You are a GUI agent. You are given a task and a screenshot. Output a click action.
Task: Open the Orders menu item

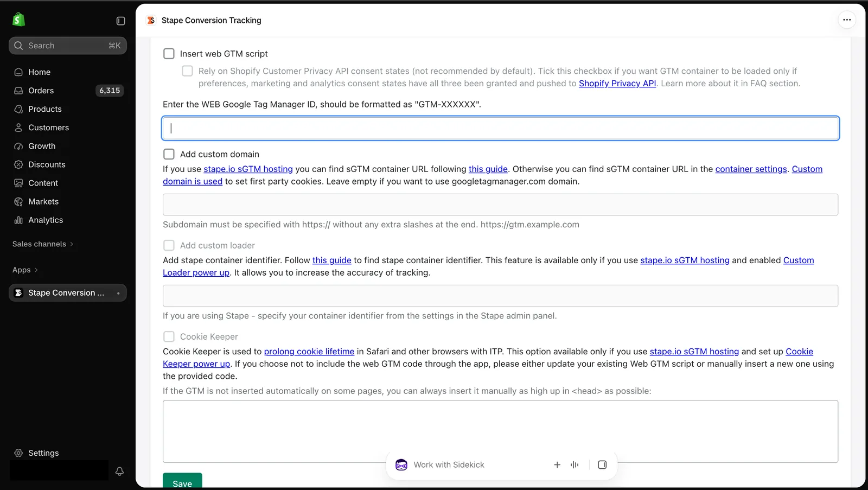[x=68, y=91]
